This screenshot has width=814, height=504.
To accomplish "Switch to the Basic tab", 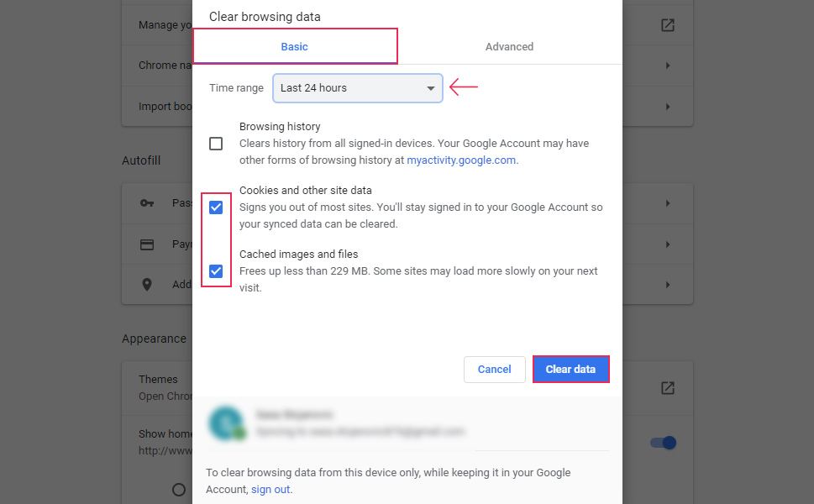I will [x=294, y=47].
